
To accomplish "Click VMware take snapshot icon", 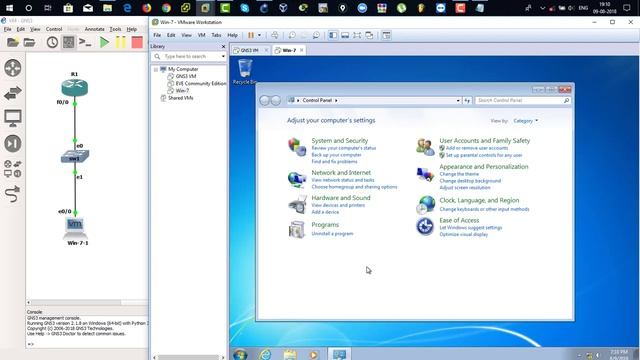I will click(292, 36).
